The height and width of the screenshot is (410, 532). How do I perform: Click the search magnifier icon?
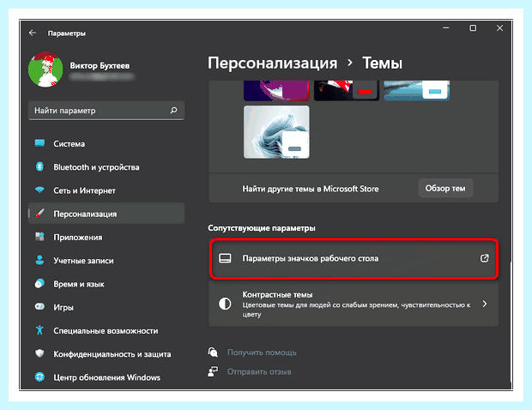173,110
